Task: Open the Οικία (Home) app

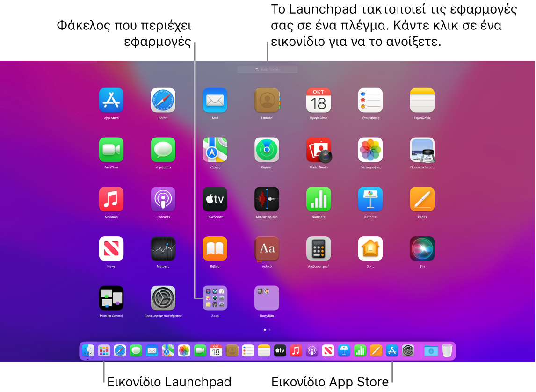Action: click(x=370, y=248)
